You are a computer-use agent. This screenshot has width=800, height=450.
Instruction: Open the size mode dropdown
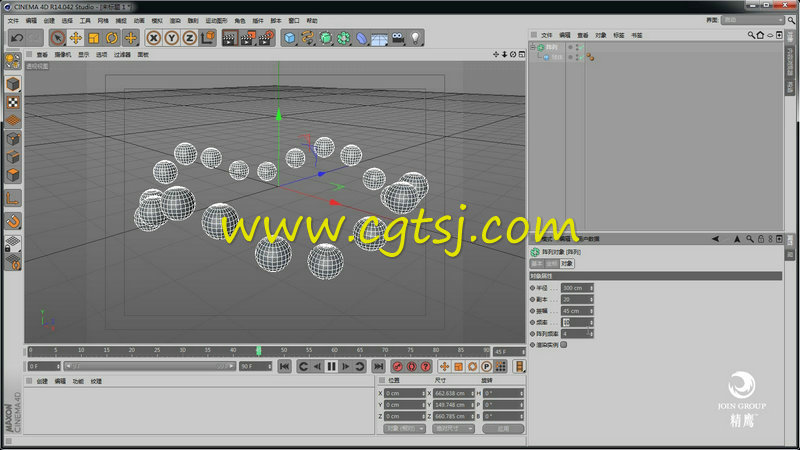point(454,429)
